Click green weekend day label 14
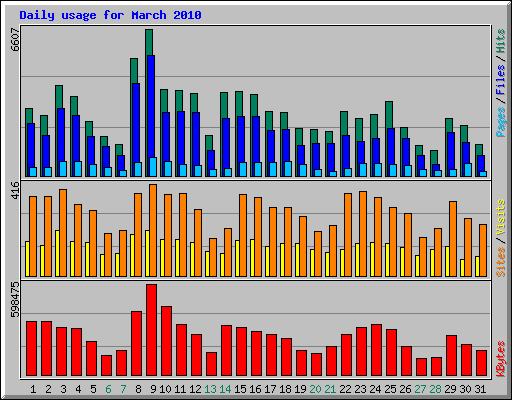 coord(225,389)
